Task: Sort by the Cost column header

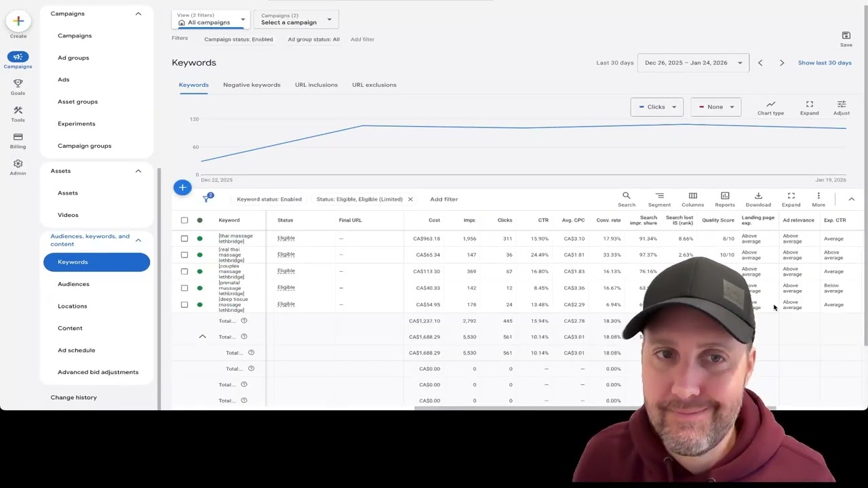Action: pyautogui.click(x=434, y=220)
